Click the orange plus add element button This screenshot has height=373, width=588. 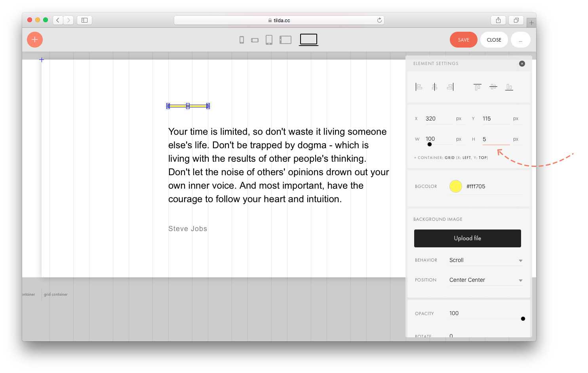pyautogui.click(x=35, y=40)
